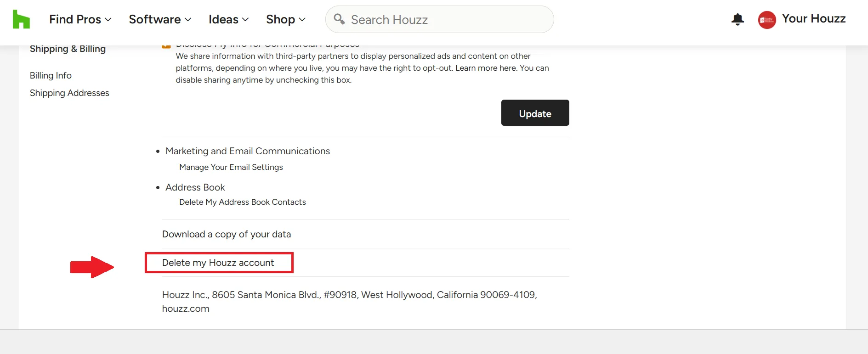Click the green Houzz logo
This screenshot has width=868, height=354.
[x=22, y=19]
